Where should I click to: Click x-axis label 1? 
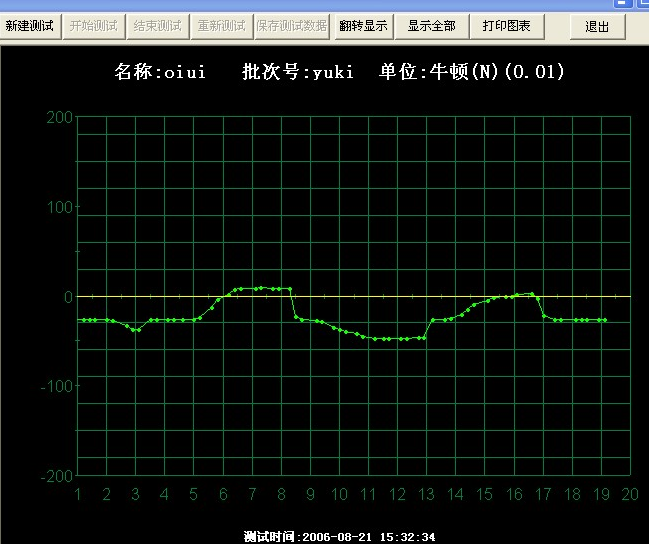click(77, 494)
